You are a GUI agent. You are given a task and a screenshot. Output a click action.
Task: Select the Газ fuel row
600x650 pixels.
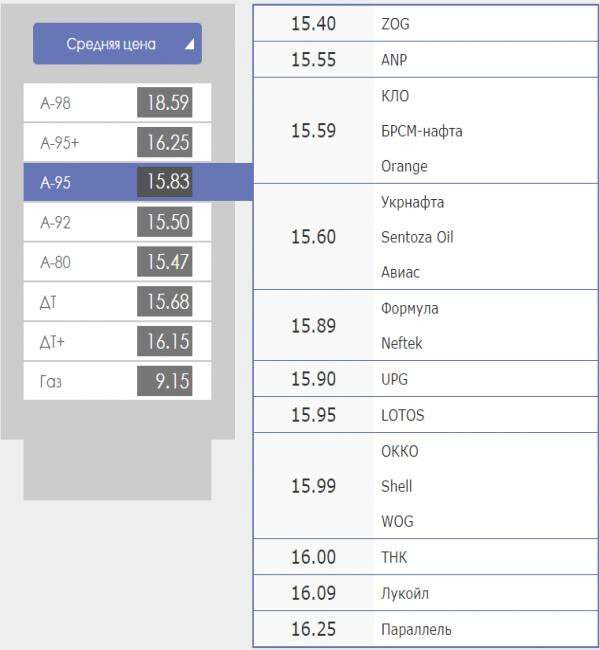[x=117, y=381]
